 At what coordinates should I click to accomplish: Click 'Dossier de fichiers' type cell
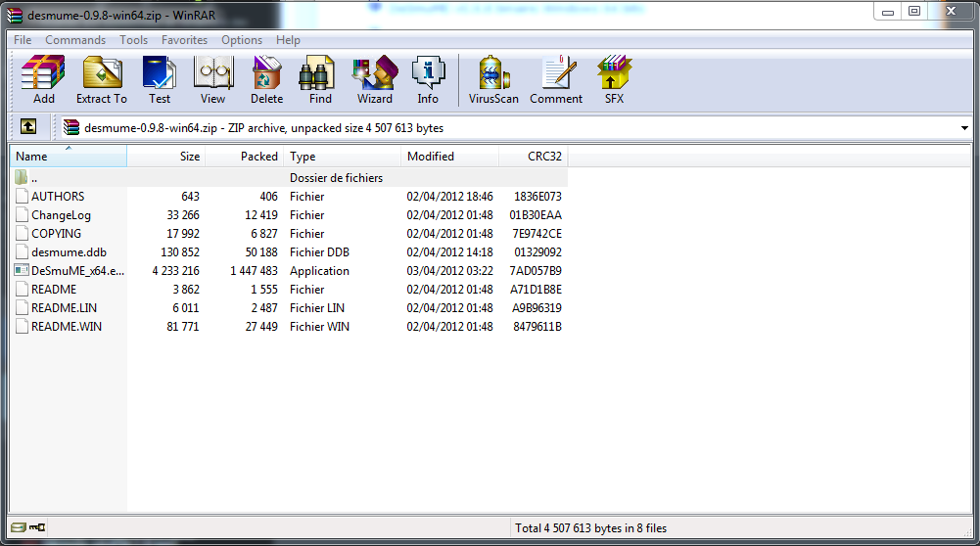[336, 178]
